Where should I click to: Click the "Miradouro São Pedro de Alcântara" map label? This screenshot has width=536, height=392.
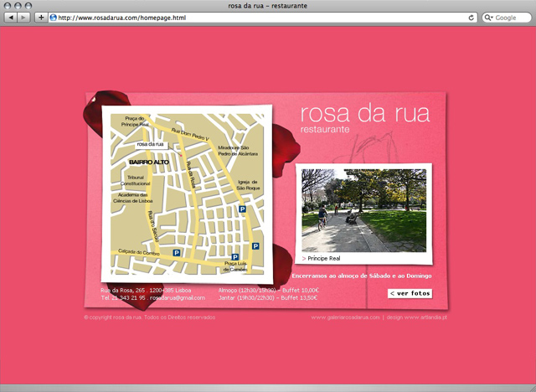238,151
